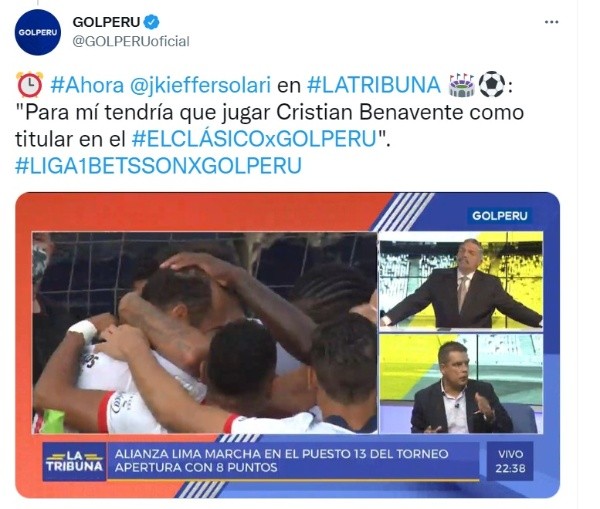Open the players celebrating video frame
The height and width of the screenshot is (509, 600).
pyautogui.click(x=205, y=333)
